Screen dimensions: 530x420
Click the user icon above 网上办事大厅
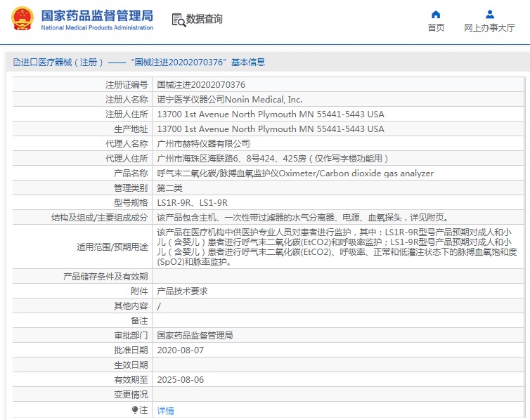(x=490, y=15)
